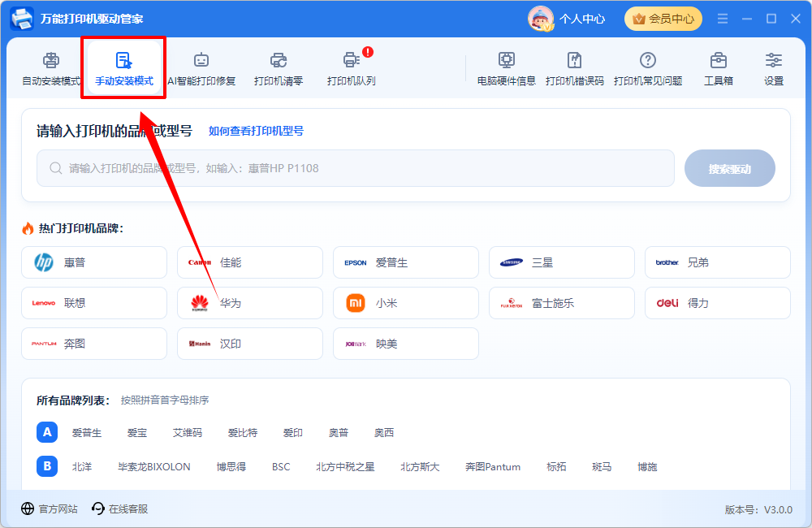Open 设置 settings
This screenshot has height=528, width=812.
click(774, 69)
